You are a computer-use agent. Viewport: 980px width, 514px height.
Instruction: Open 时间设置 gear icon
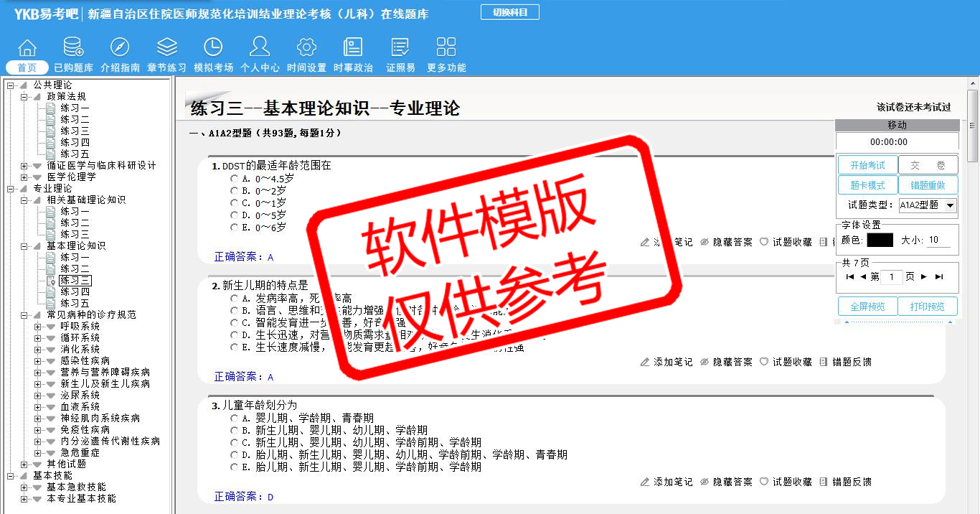tap(306, 48)
